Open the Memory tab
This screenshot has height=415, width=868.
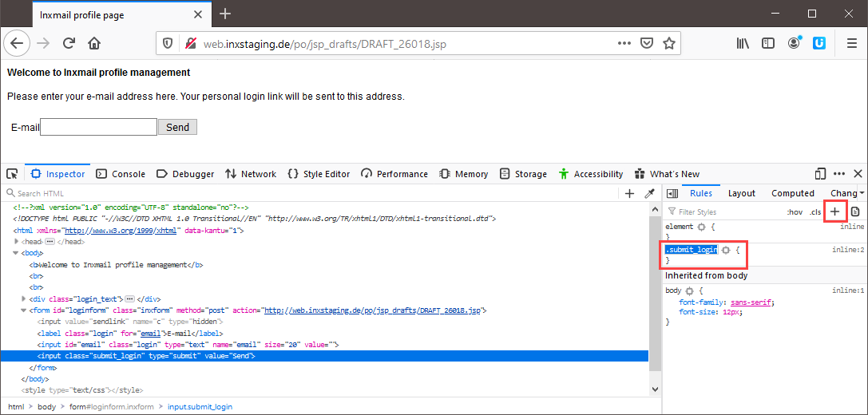point(464,174)
